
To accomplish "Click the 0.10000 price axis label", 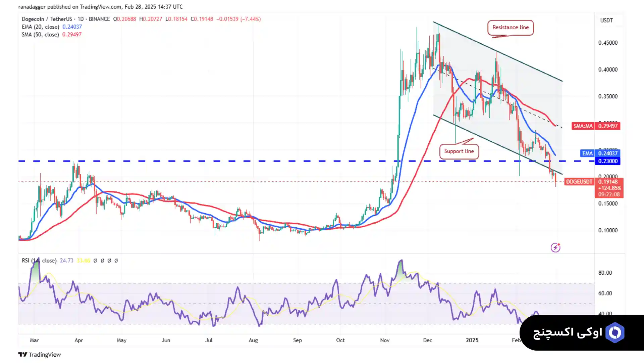I will (608, 230).
